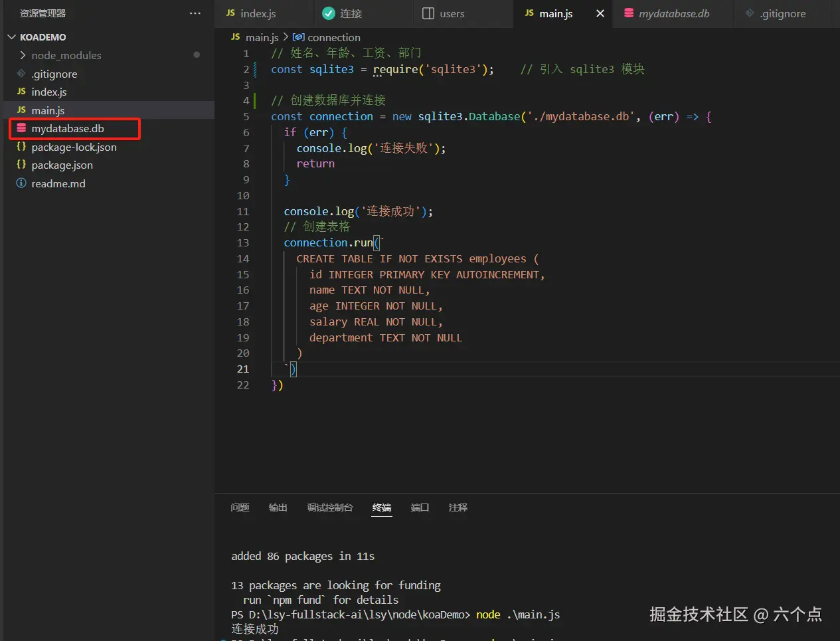Click terminal command 'node .\main.js'

[518, 615]
